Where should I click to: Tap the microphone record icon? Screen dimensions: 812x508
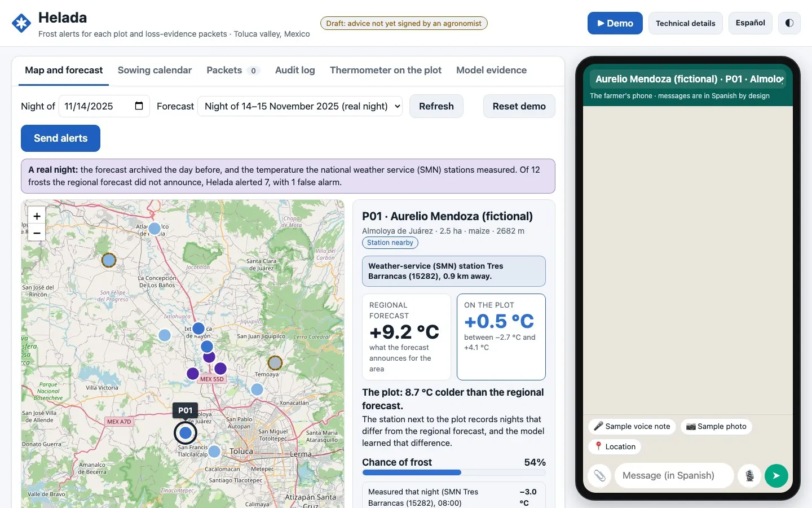[x=749, y=476]
